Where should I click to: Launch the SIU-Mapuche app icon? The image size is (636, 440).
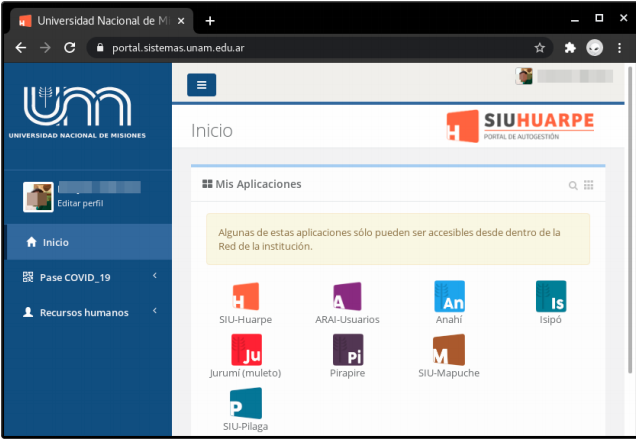449,350
